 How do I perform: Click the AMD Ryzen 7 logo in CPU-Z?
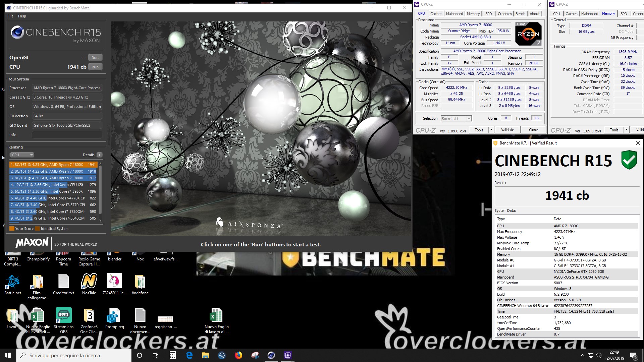[x=528, y=34]
